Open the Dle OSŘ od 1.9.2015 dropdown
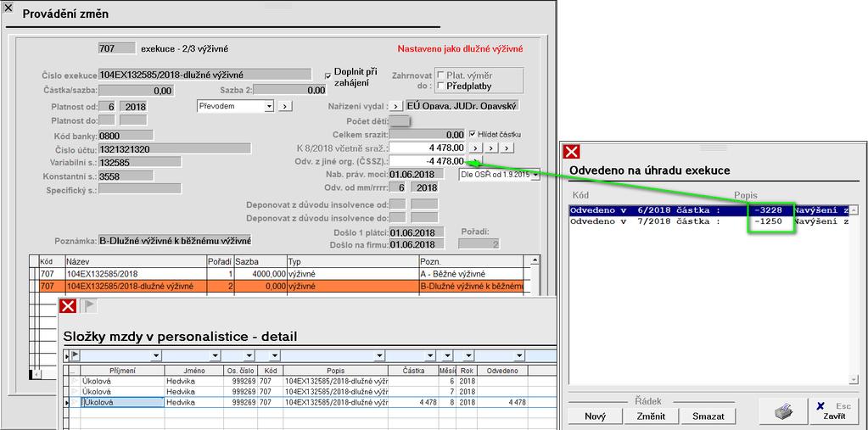 click(535, 175)
